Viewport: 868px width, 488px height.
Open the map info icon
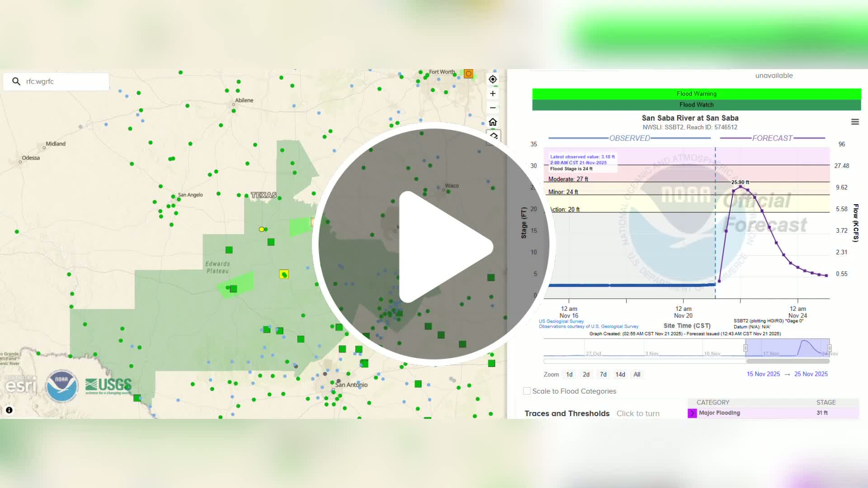click(x=9, y=410)
